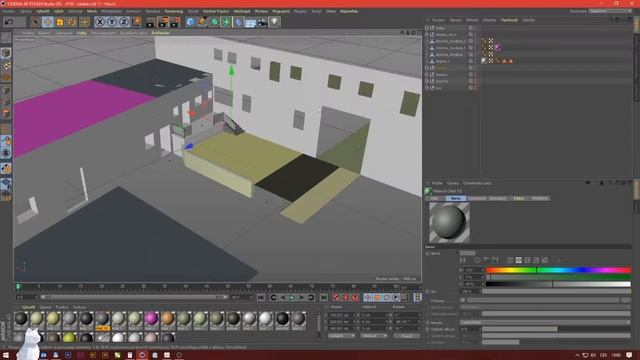
Task: Expand the bottom-most object in Object Manager
Action: point(427,88)
